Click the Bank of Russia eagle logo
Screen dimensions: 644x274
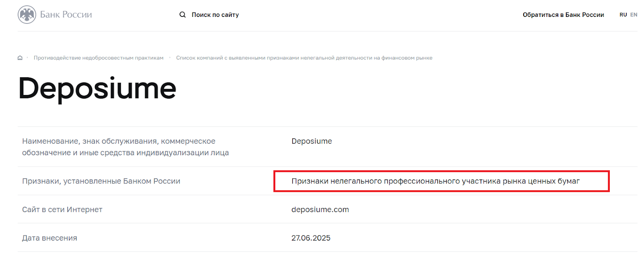[27, 15]
